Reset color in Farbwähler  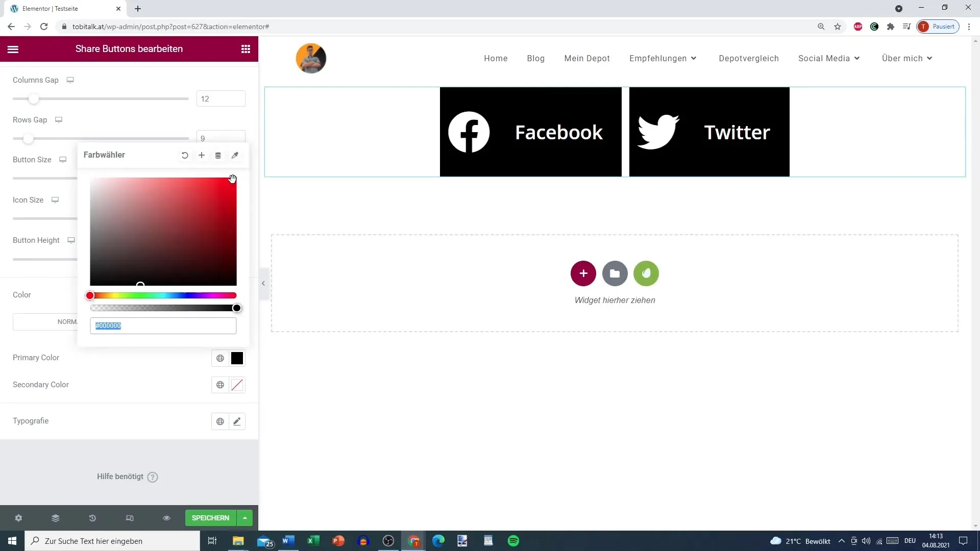coord(185,155)
